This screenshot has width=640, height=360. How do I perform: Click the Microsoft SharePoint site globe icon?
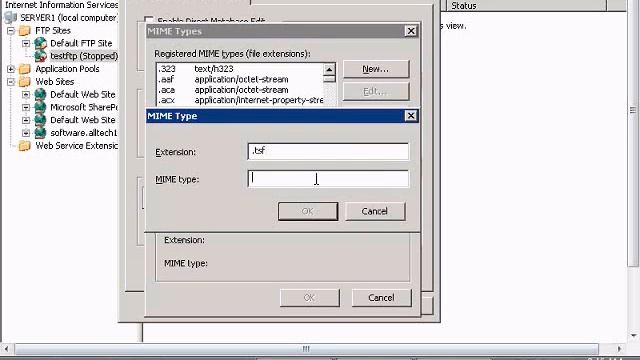(40, 107)
